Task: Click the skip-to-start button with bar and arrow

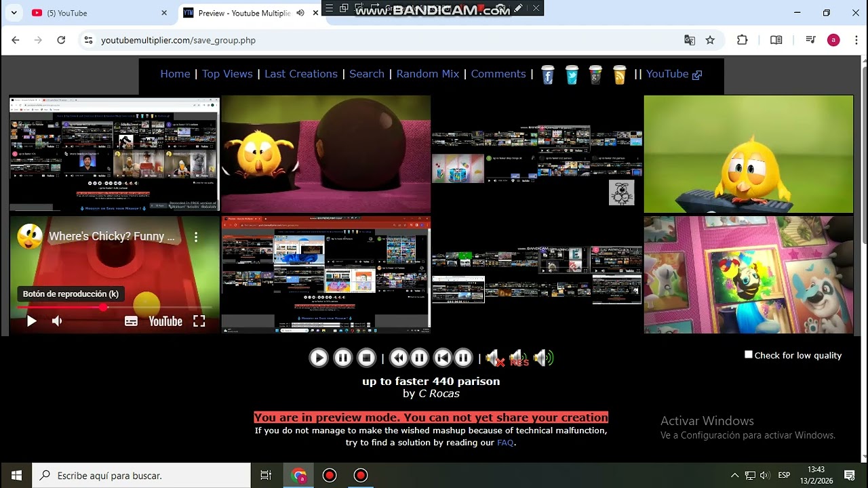Action: click(x=443, y=358)
